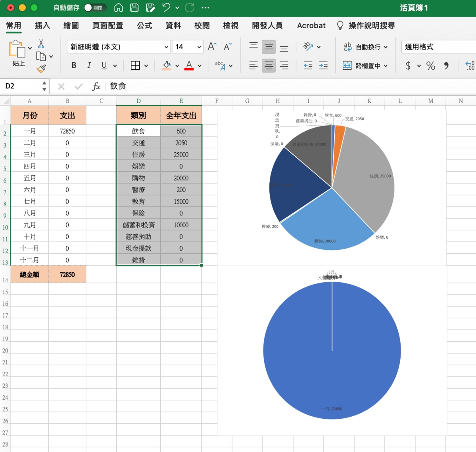The width and height of the screenshot is (476, 452).
Task: Align text right
Action: (x=284, y=65)
